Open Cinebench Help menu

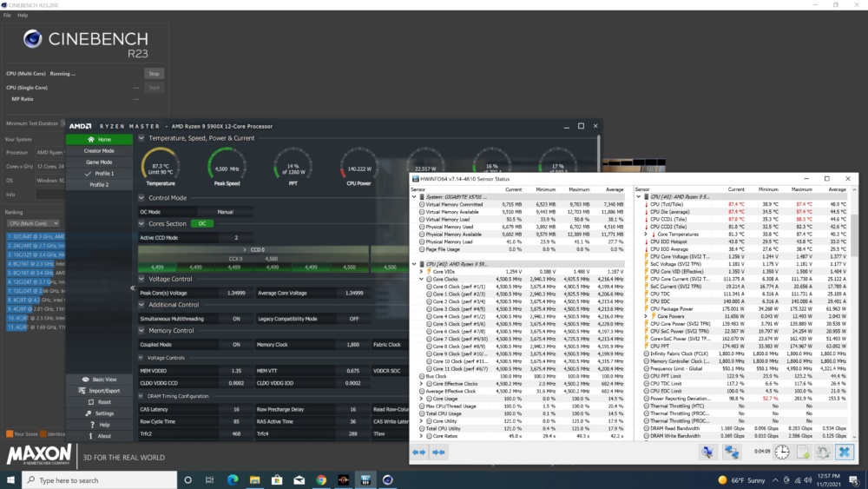[23, 15]
